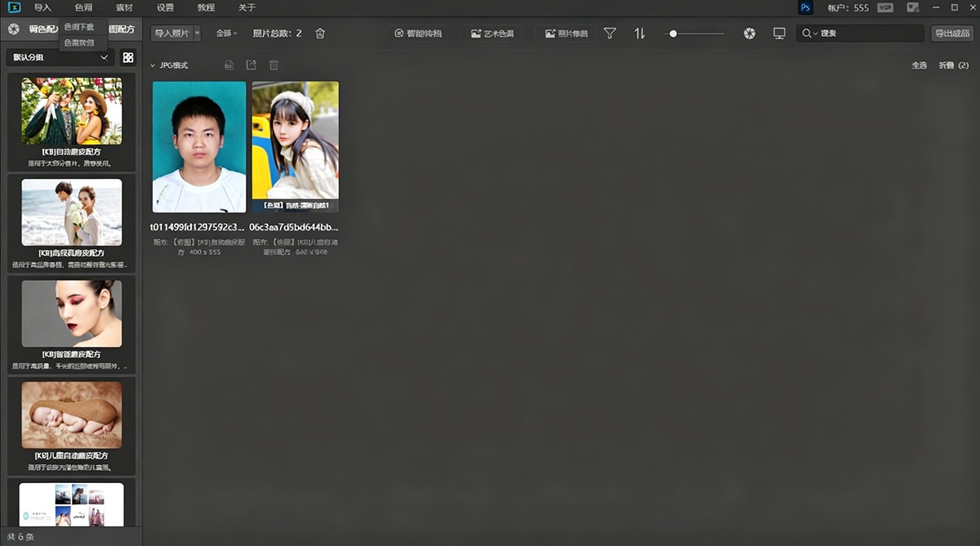Image resolution: width=980 pixels, height=546 pixels.
Task: Select the [KB]自动磨皮配方 preset thumbnail
Action: coord(72,111)
